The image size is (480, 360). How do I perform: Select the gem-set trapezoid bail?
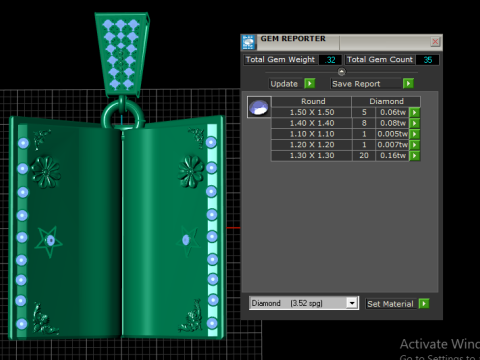[122, 55]
